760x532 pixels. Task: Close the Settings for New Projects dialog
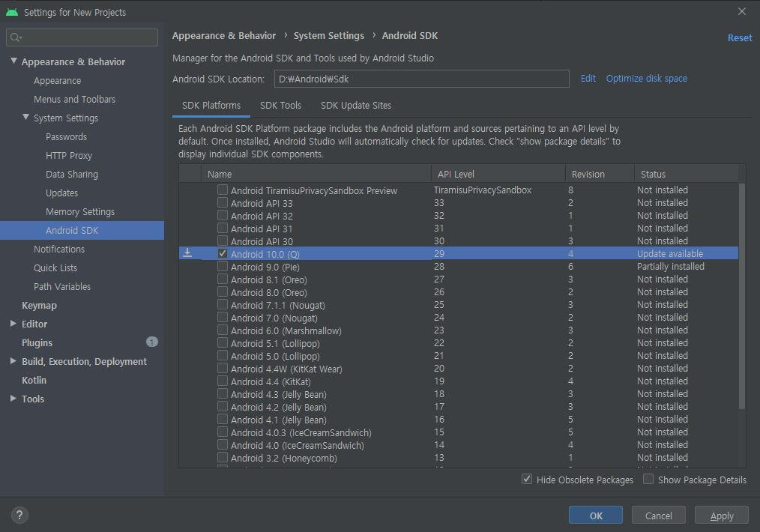[741, 11]
